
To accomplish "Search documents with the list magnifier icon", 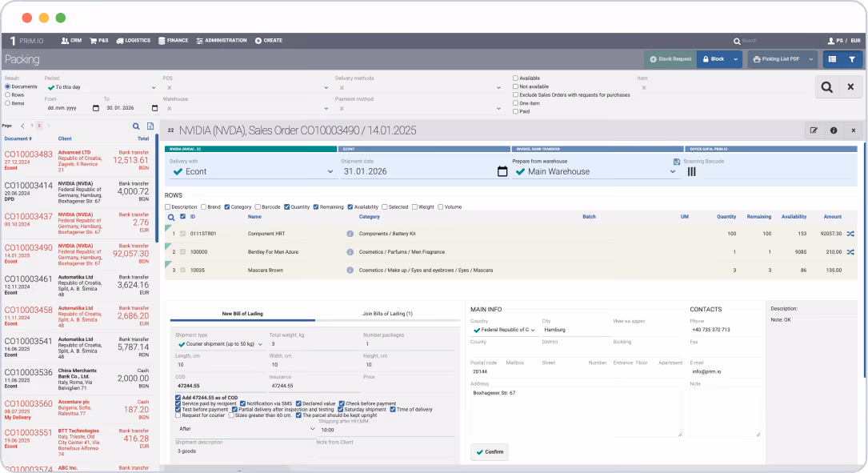I will [136, 126].
